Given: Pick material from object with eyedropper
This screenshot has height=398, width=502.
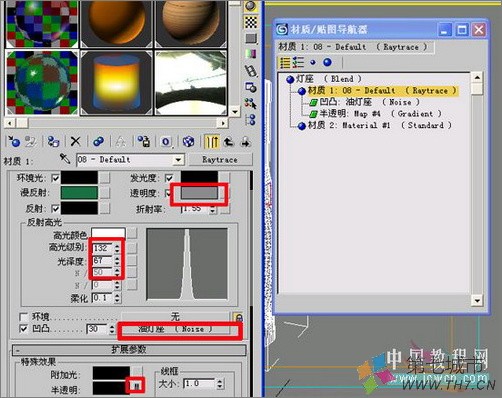Looking at the screenshot, I should pos(65,159).
